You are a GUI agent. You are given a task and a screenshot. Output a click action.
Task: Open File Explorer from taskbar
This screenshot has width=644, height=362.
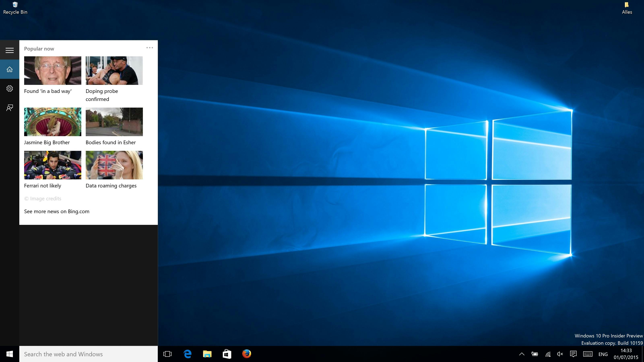click(207, 354)
